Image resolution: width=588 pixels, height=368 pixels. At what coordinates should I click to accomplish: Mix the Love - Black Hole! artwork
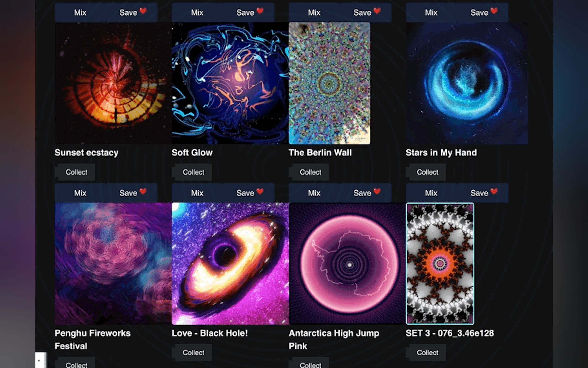(x=197, y=193)
